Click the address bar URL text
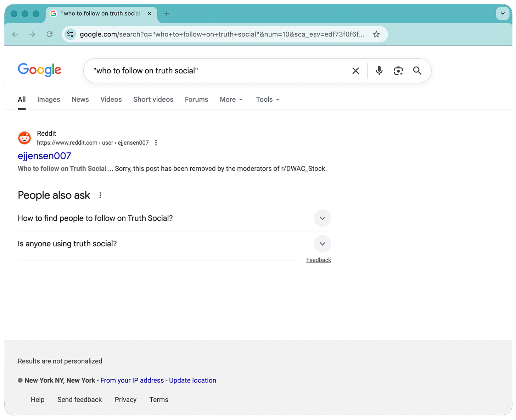Screen dimensions: 516x420 222,34
